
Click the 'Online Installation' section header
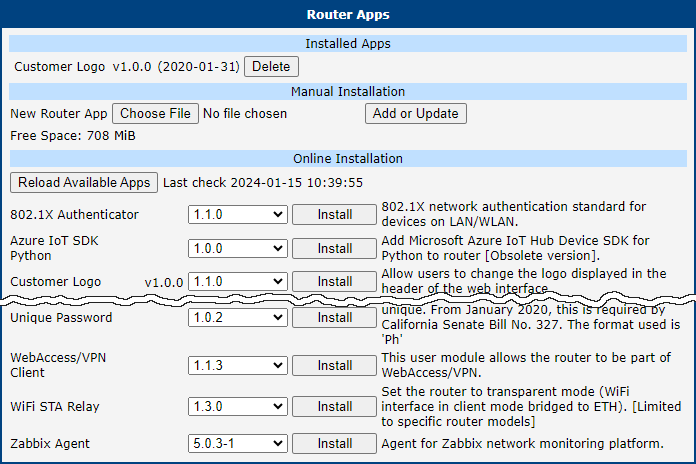tap(348, 159)
